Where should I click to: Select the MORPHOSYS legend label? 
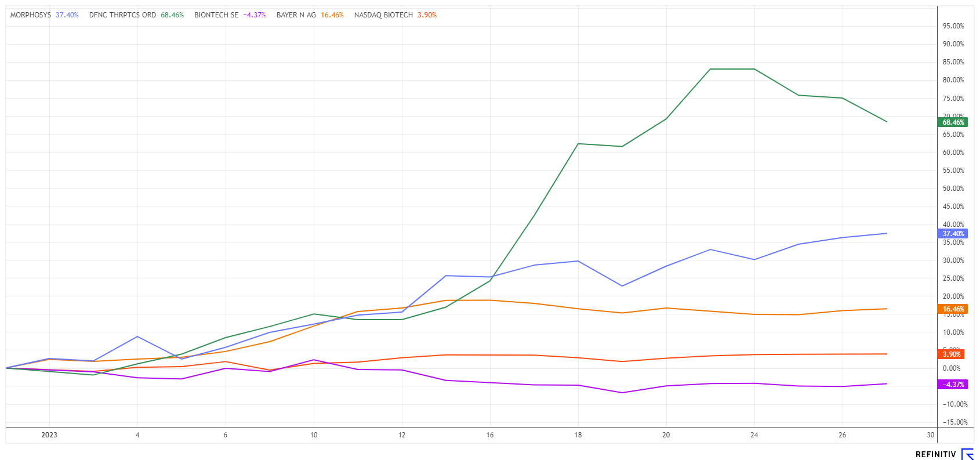pyautogui.click(x=31, y=15)
